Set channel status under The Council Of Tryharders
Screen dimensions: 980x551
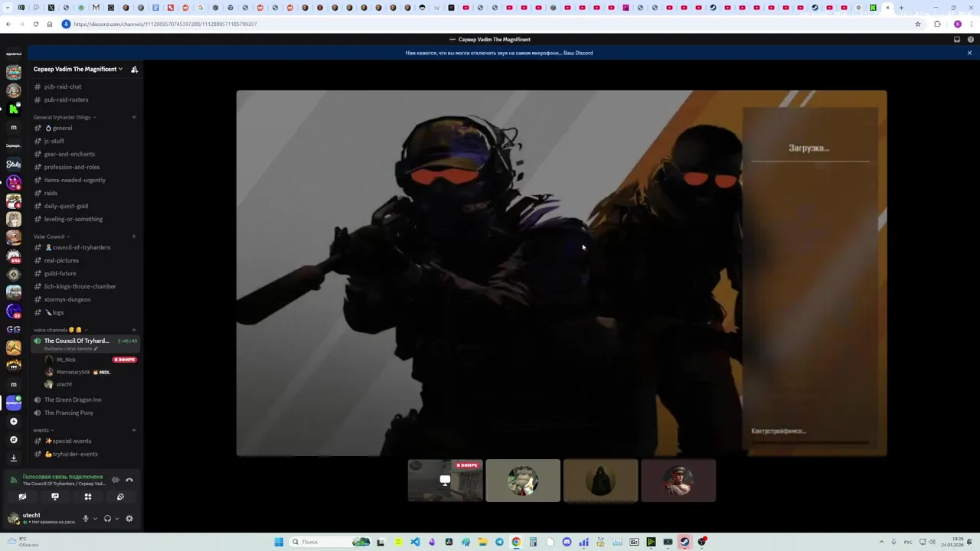click(x=71, y=348)
